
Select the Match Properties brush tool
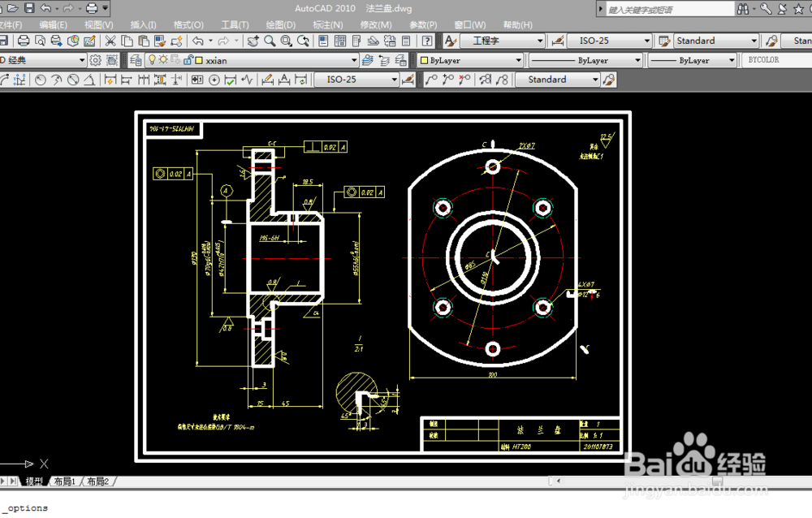click(160, 41)
